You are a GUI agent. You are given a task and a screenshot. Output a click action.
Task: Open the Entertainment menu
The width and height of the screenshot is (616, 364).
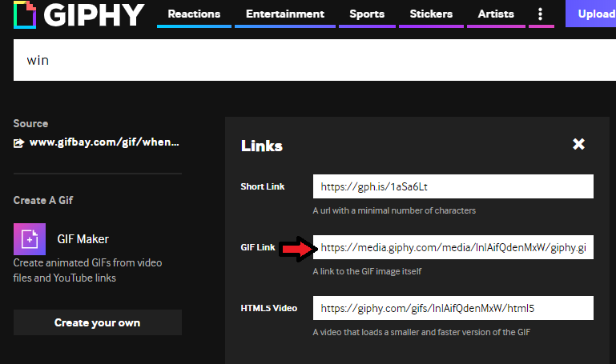285,14
